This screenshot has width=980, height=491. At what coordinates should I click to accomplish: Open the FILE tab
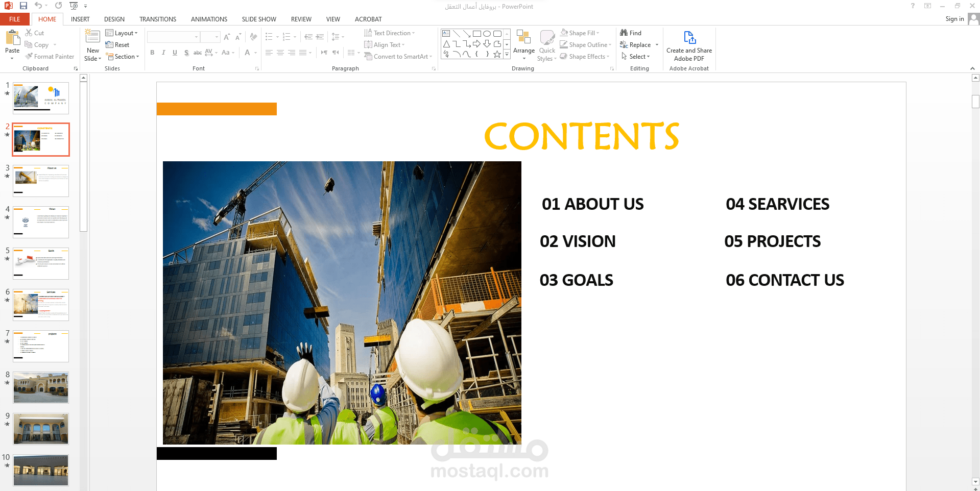tap(15, 19)
